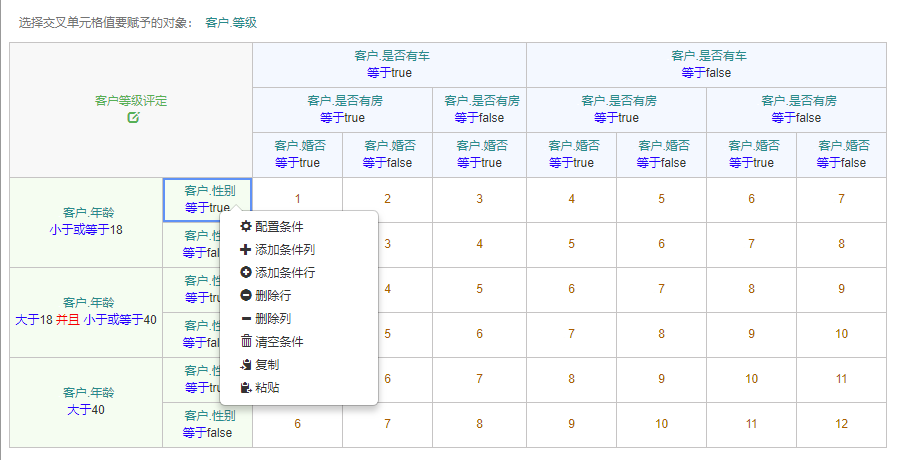
Task: Click the plus icon for 添加条件列
Action: (x=246, y=250)
